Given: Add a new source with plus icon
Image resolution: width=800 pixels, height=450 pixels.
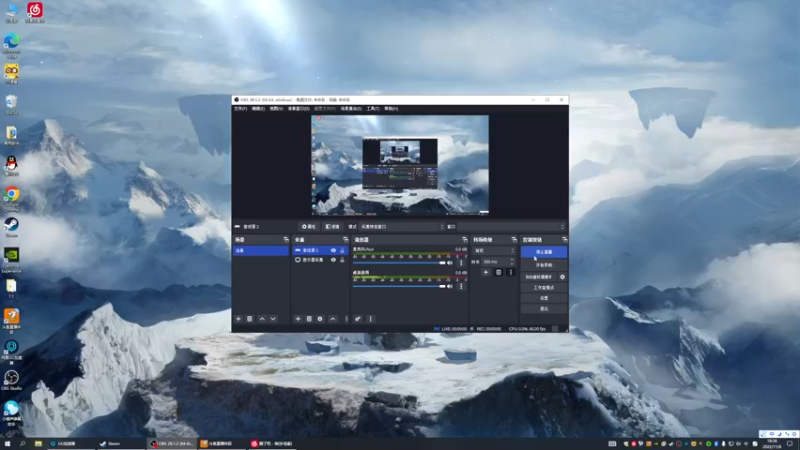Looking at the screenshot, I should pyautogui.click(x=298, y=319).
